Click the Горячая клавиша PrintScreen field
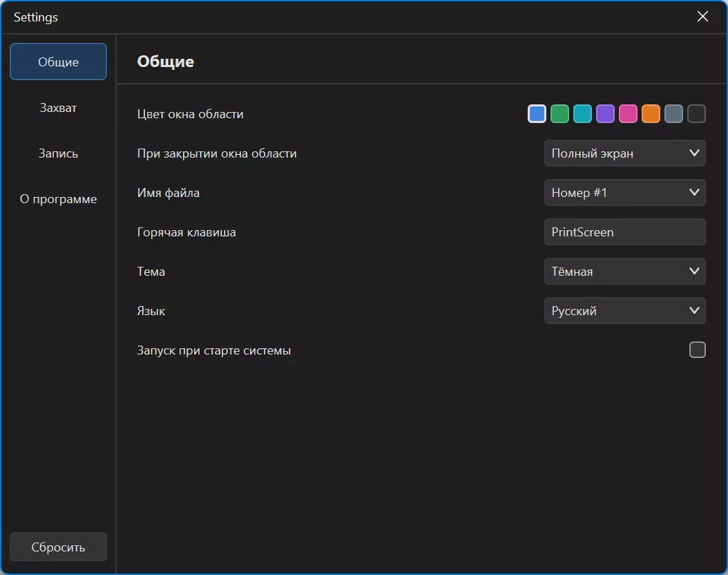 624,232
